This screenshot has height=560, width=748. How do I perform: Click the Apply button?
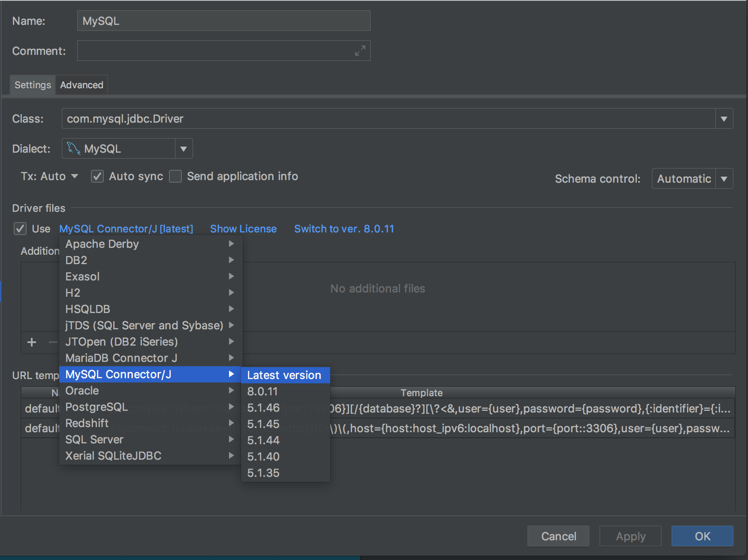pos(630,536)
